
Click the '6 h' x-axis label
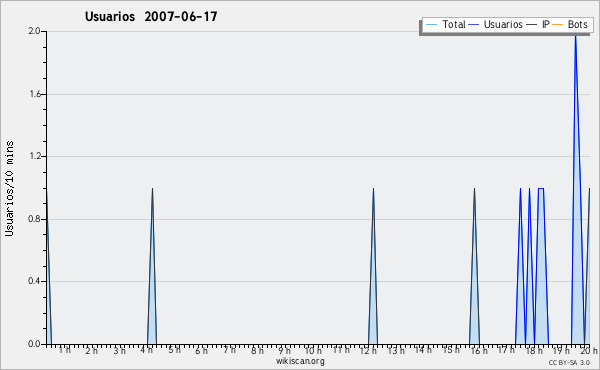201,350
